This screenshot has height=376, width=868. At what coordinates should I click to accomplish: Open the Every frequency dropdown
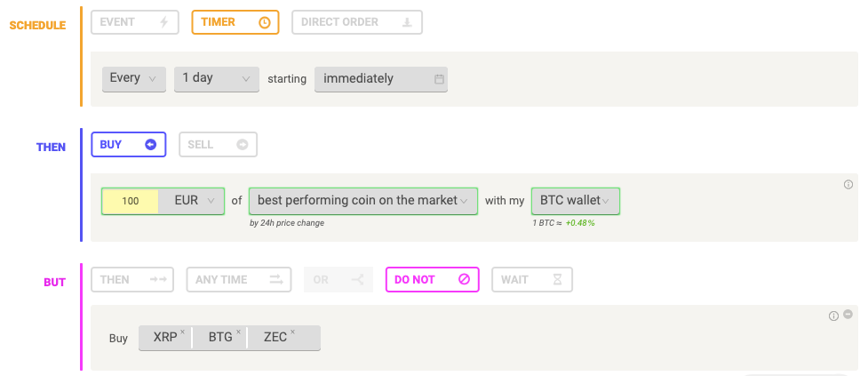[134, 78]
